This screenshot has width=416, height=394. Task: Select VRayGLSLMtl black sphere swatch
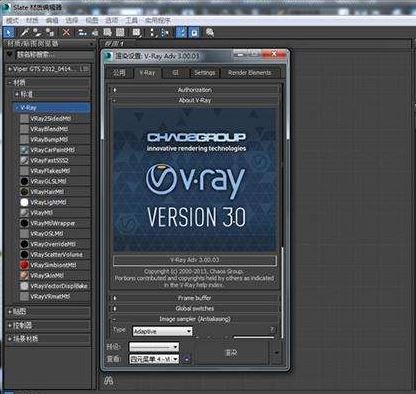coord(24,181)
